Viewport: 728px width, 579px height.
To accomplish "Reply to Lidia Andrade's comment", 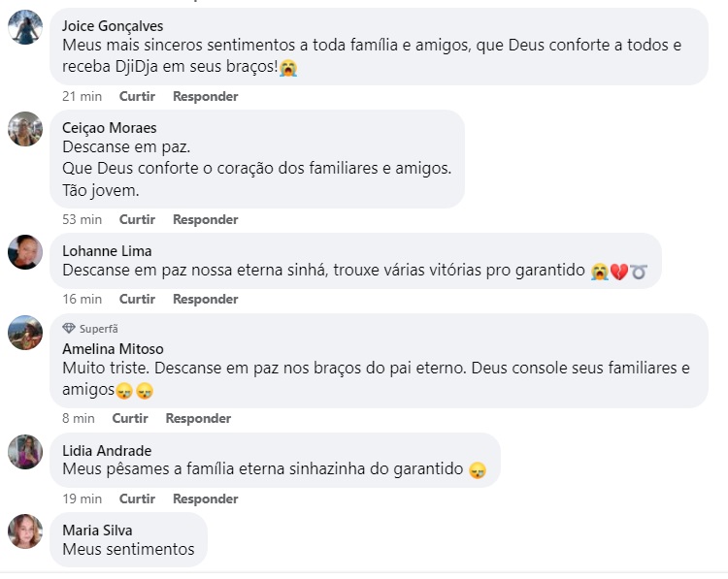I will (206, 499).
